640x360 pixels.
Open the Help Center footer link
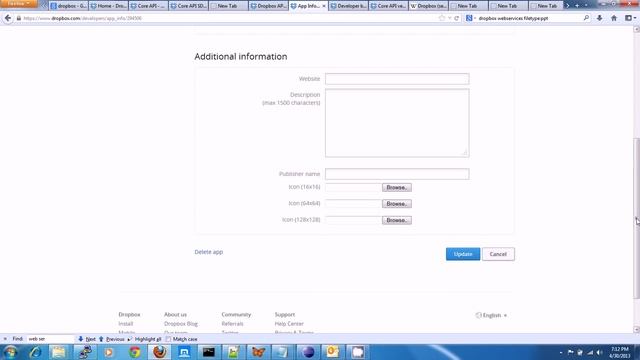click(289, 324)
